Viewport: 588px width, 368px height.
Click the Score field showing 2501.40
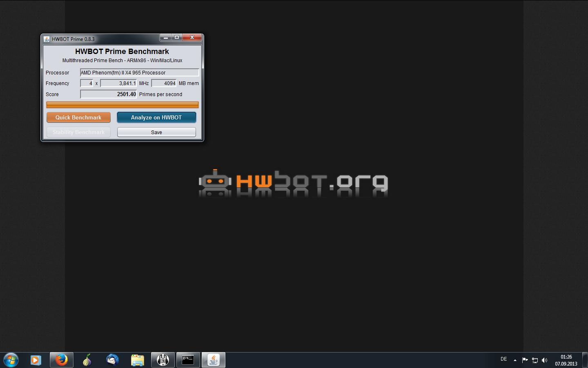pos(108,94)
